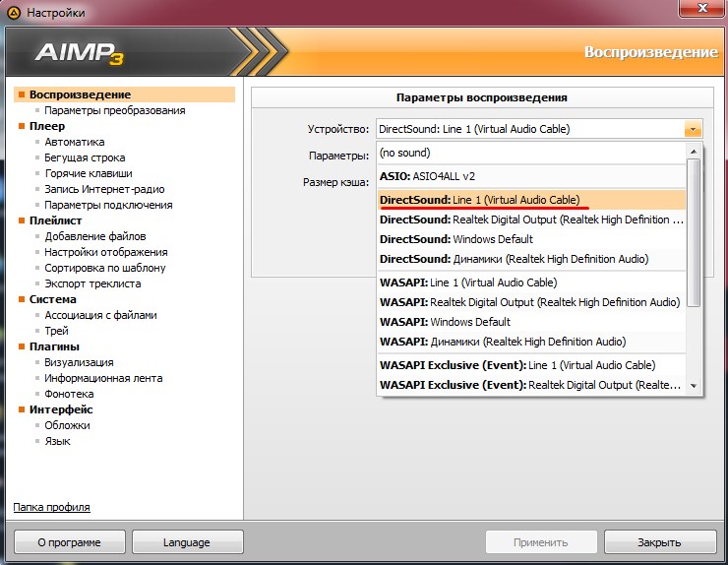
Task: Open Воспроизведение section in sidebar
Action: tap(124, 94)
